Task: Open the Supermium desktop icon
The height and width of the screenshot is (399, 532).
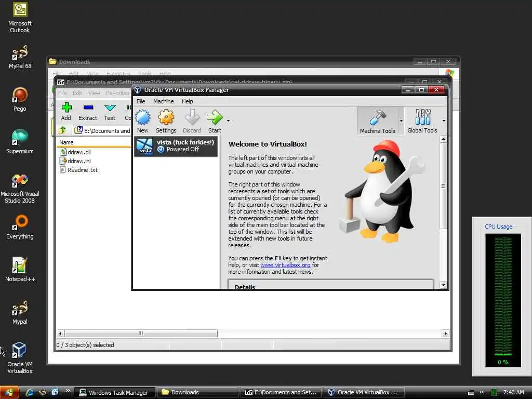Action: (x=20, y=142)
